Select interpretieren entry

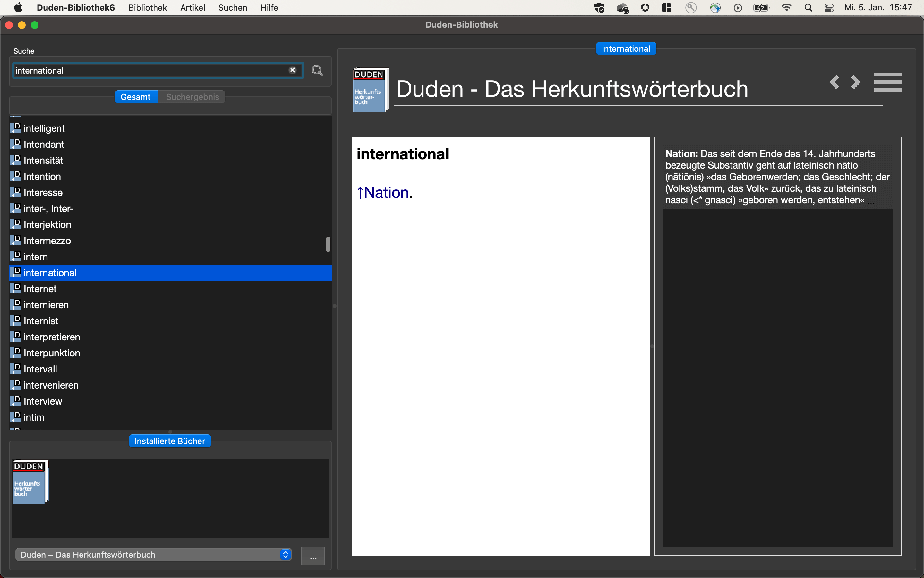click(170, 337)
